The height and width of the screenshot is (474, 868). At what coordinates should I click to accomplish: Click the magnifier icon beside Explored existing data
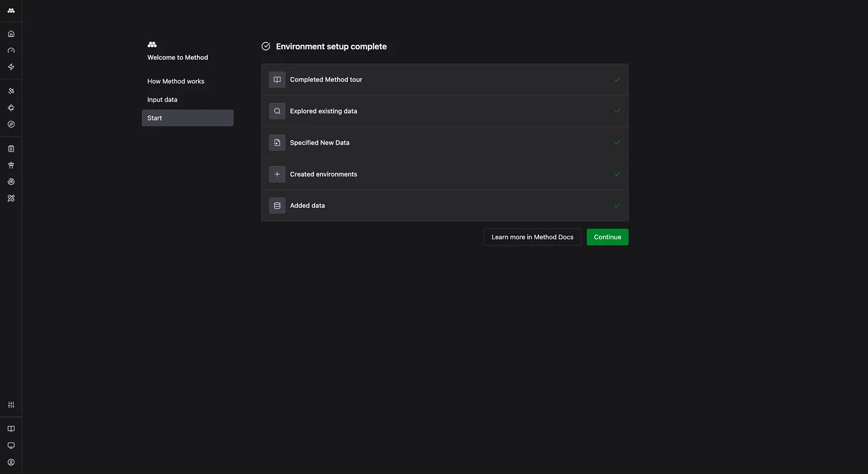tap(277, 111)
